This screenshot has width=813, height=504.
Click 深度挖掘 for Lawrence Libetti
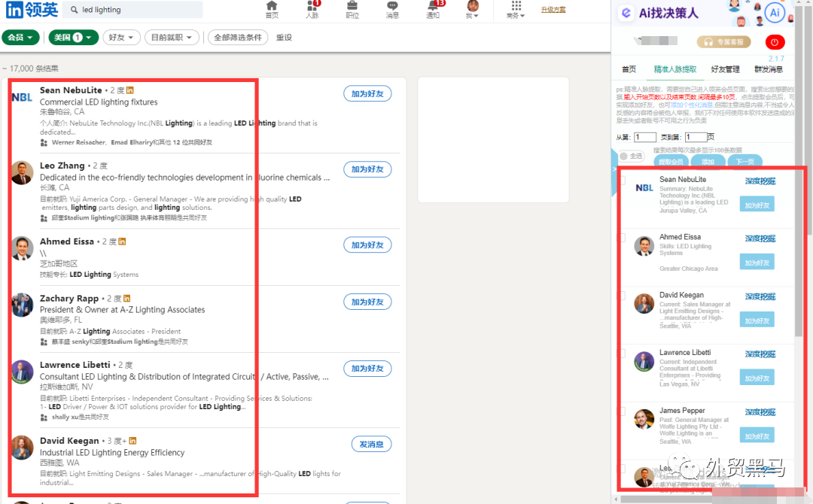pos(760,354)
